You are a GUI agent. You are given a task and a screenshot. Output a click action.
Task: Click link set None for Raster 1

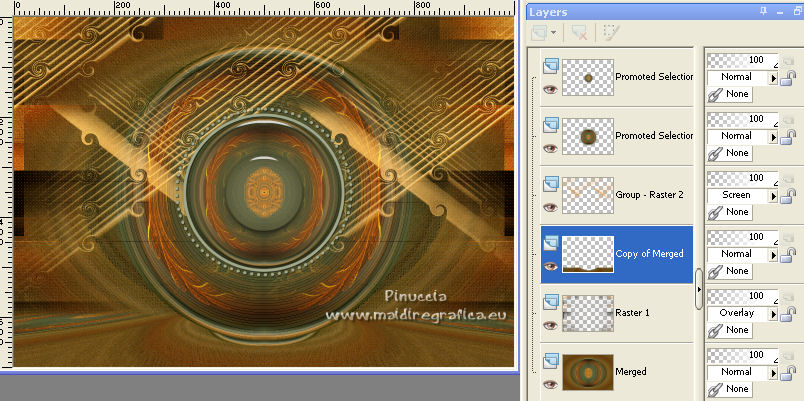(730, 330)
